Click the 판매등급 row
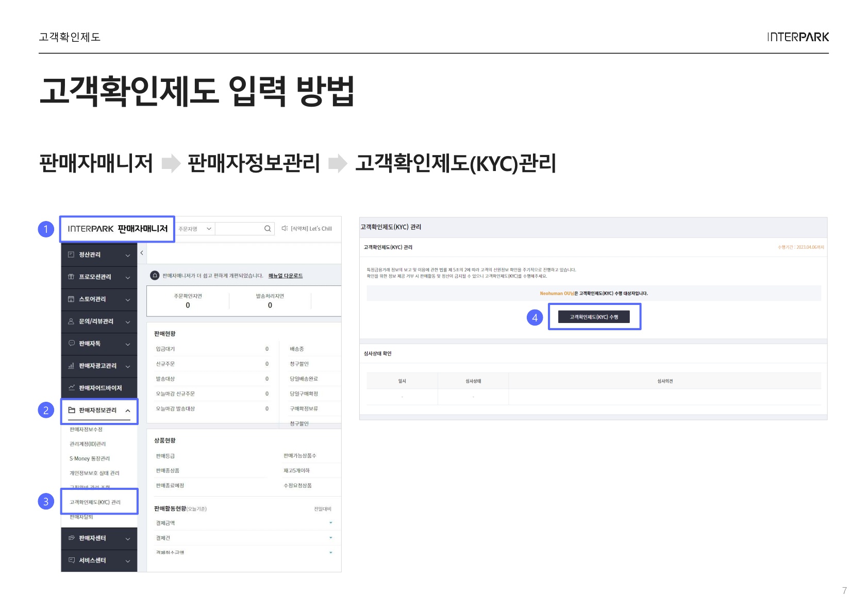The image size is (868, 613). (x=211, y=456)
